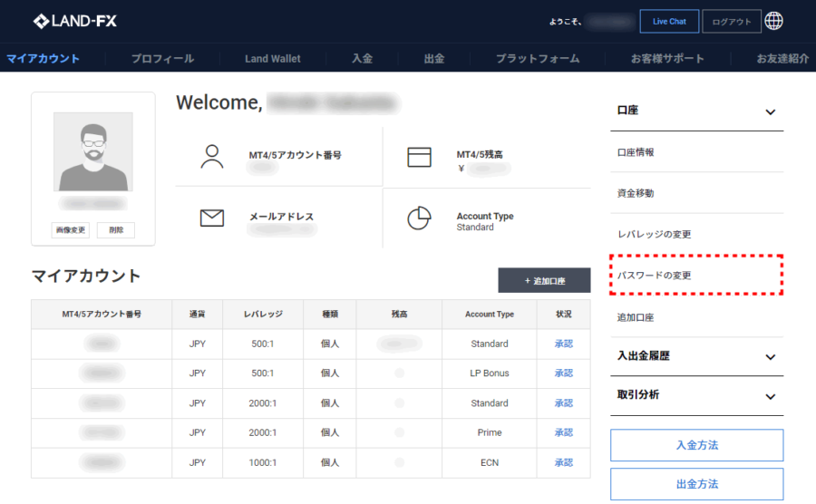Screen dimensions: 816x504
Task: Open 追加口座 in the sidebar menu
Action: [697, 317]
